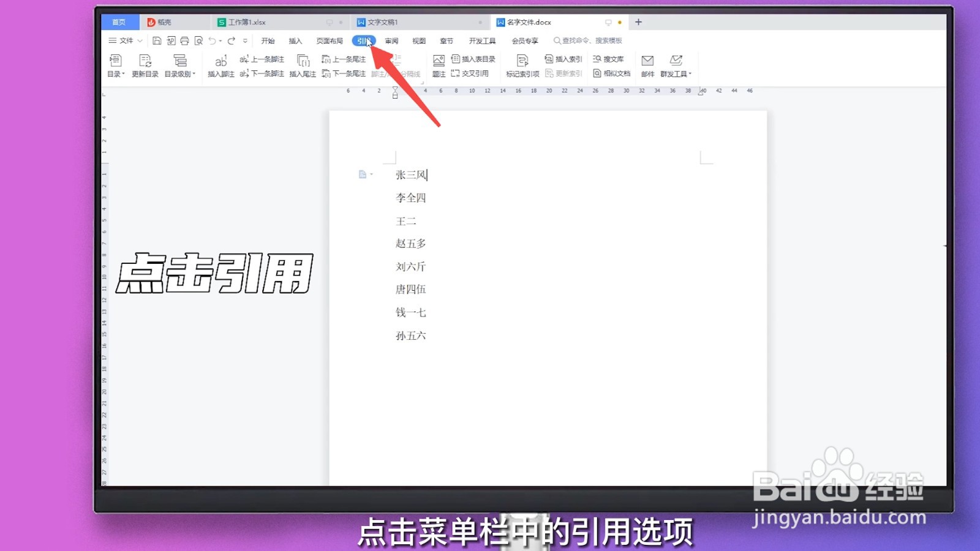Open the print preview icon
Viewport: 980px width, 551px height.
197,40
